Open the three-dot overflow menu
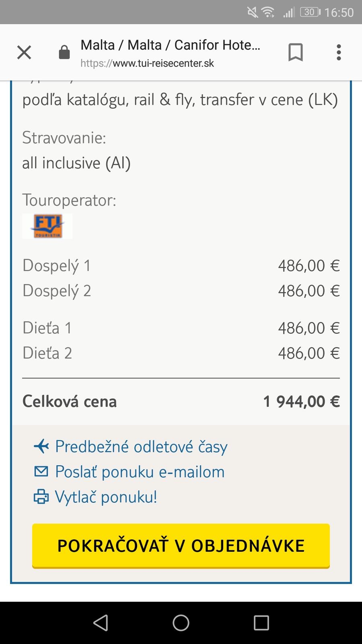This screenshot has height=644, width=362. [339, 52]
